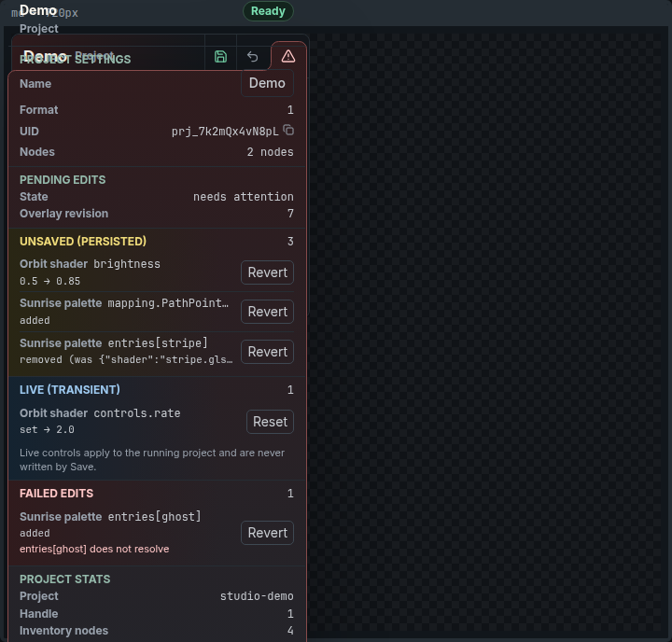Image resolution: width=672 pixels, height=642 pixels.
Task: Click 'entries[ghost] does not resolve' error
Action: (x=94, y=549)
